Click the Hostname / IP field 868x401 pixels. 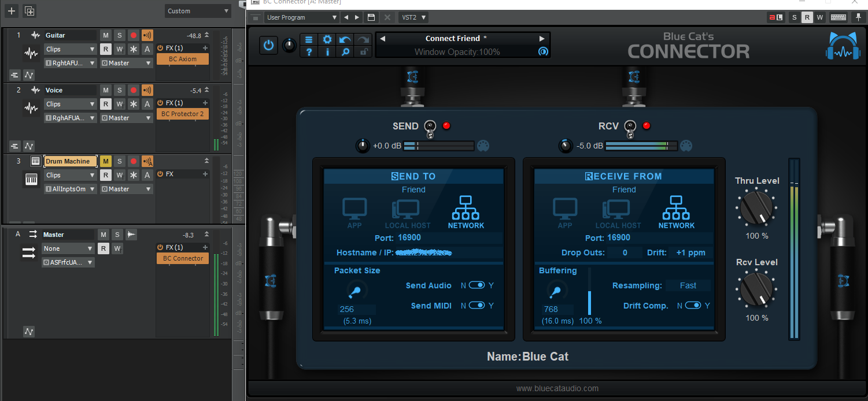448,253
